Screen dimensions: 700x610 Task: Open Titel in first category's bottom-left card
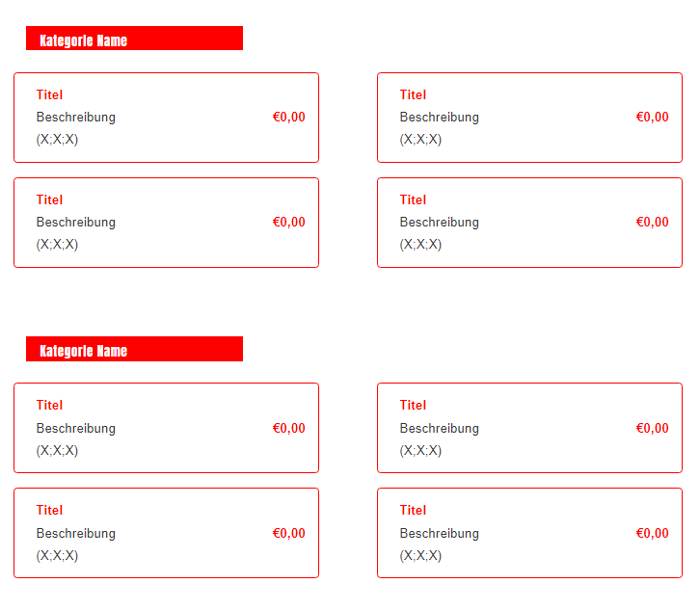click(x=49, y=199)
